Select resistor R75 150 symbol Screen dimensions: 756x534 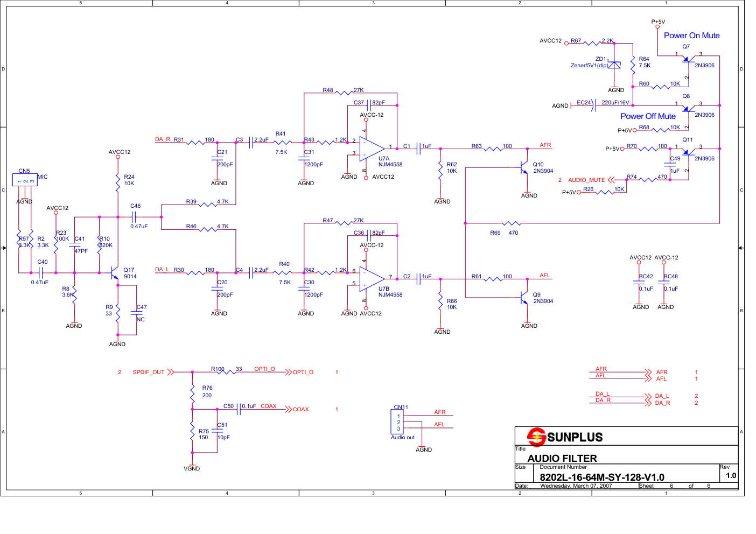[x=192, y=431]
